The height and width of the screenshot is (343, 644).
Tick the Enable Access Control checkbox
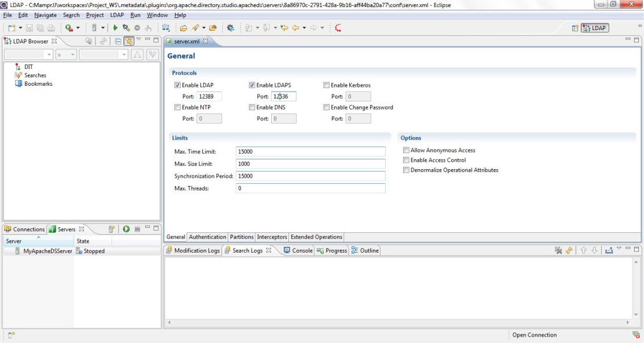click(406, 160)
